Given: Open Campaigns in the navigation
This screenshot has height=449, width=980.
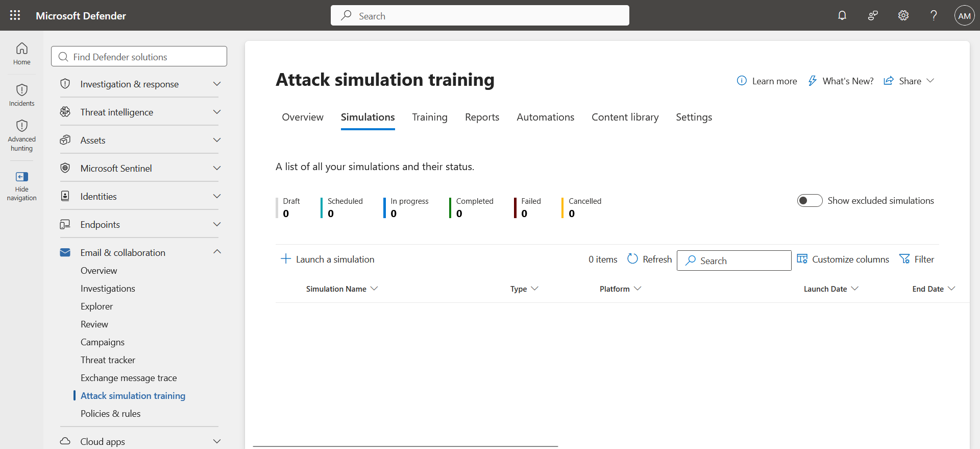Looking at the screenshot, I should 103,342.
